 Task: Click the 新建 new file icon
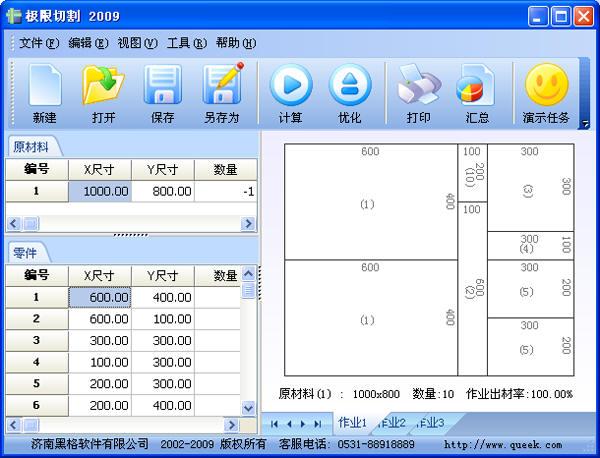point(44,85)
